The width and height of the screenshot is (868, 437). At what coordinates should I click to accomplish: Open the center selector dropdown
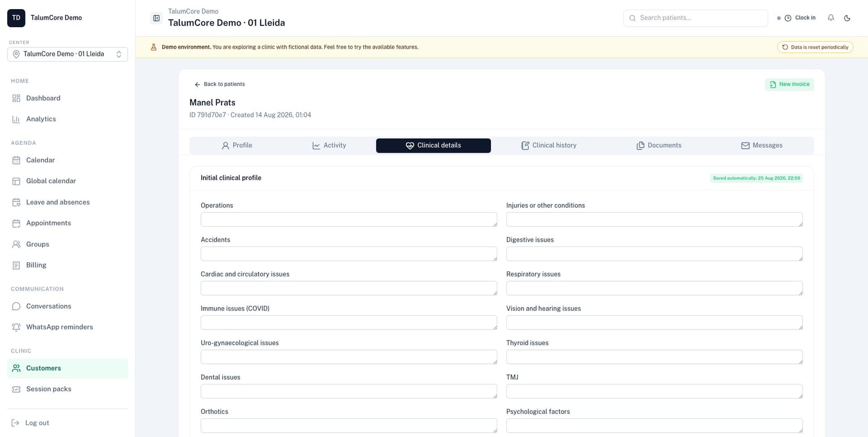coord(67,54)
